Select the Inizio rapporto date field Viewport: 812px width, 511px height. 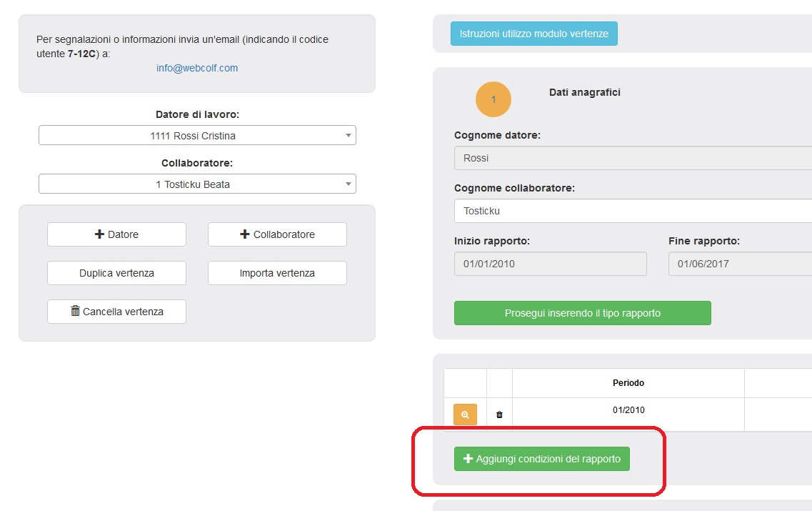pyautogui.click(x=550, y=264)
